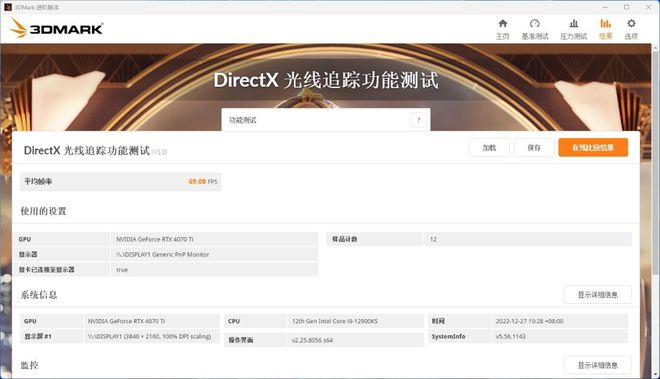The width and height of the screenshot is (660, 379).
Task: Click 3DMark app icon in title bar
Action: click(x=8, y=7)
